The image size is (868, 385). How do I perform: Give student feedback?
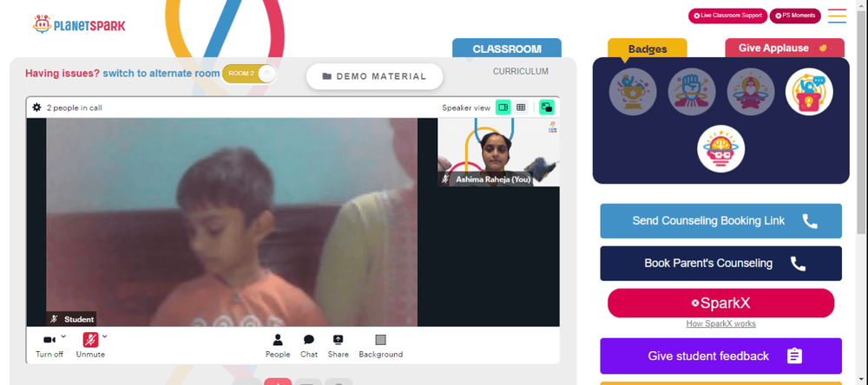click(720, 356)
